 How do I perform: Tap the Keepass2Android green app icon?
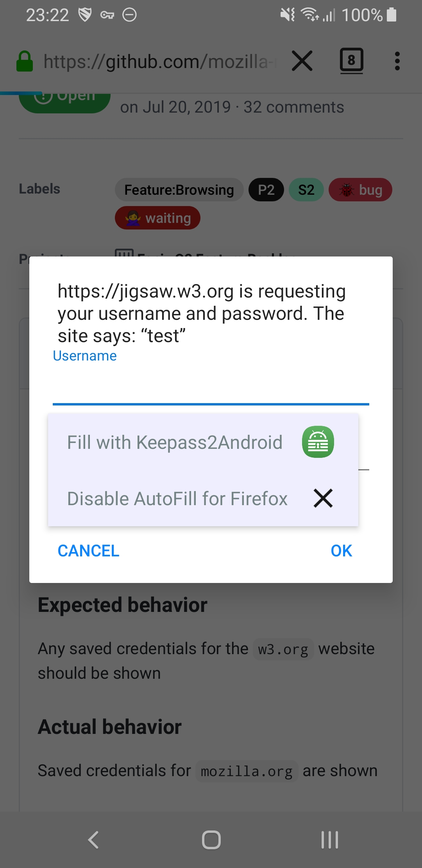tap(318, 442)
